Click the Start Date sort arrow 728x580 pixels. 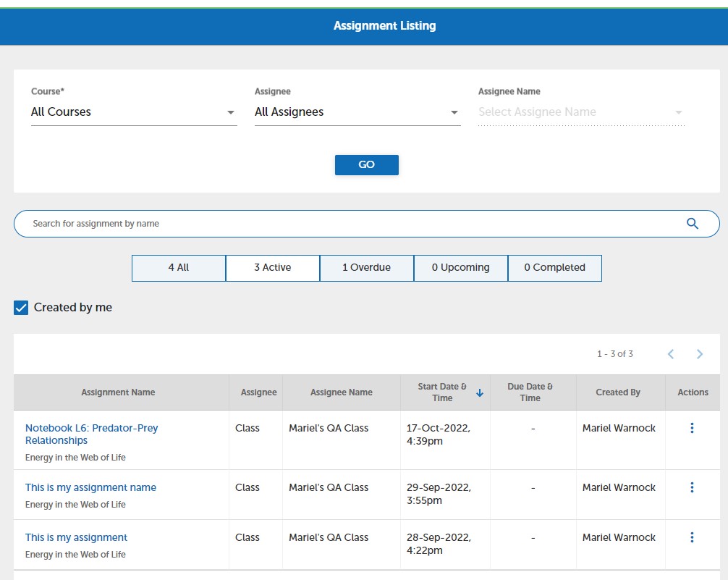479,392
